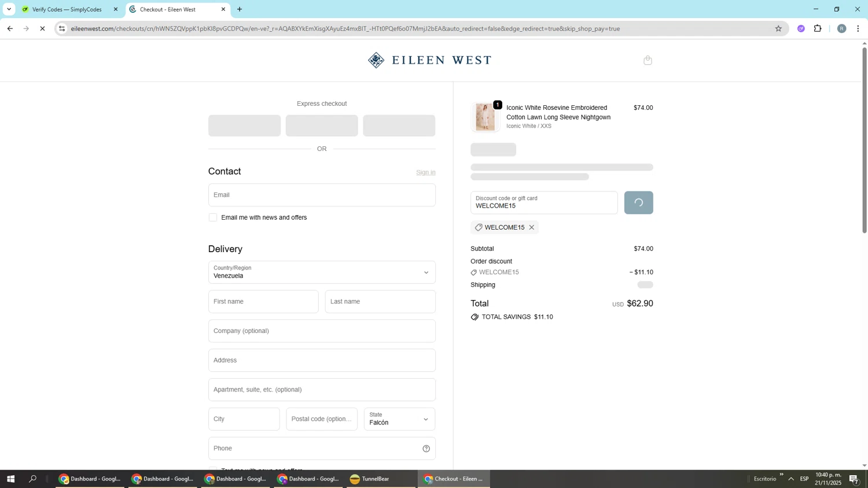The image size is (868, 488).
Task: Open TunnelBear from the taskbar
Action: 381,479
